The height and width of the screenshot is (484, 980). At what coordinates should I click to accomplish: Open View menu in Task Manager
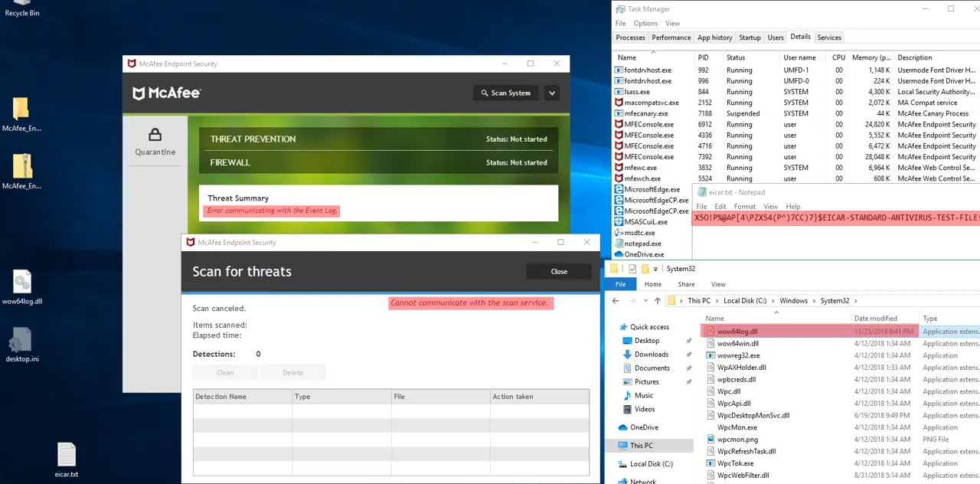(x=672, y=24)
